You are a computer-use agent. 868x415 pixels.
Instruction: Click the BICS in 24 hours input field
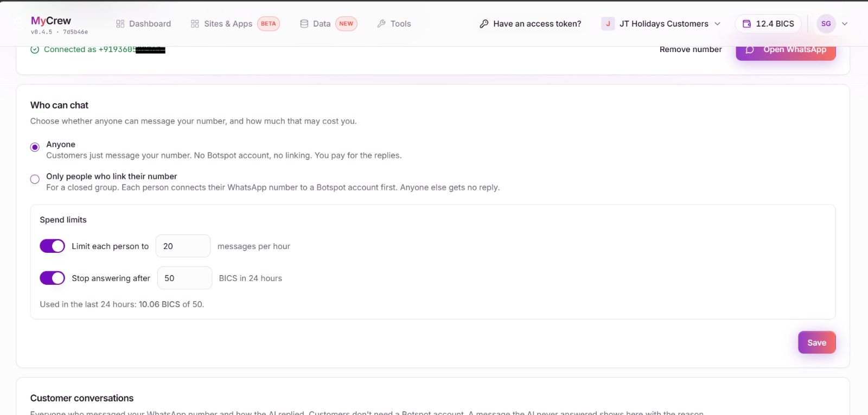click(184, 278)
